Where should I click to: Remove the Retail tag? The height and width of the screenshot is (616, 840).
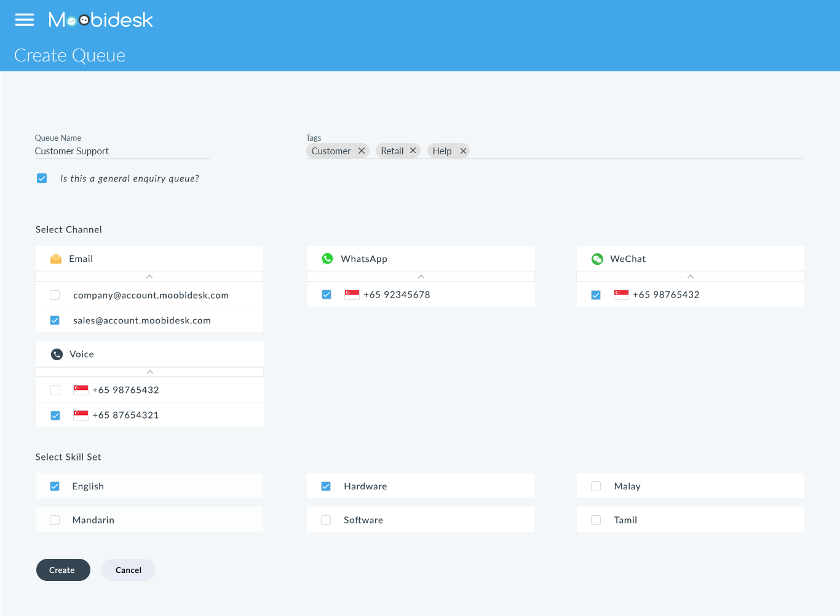pyautogui.click(x=413, y=151)
